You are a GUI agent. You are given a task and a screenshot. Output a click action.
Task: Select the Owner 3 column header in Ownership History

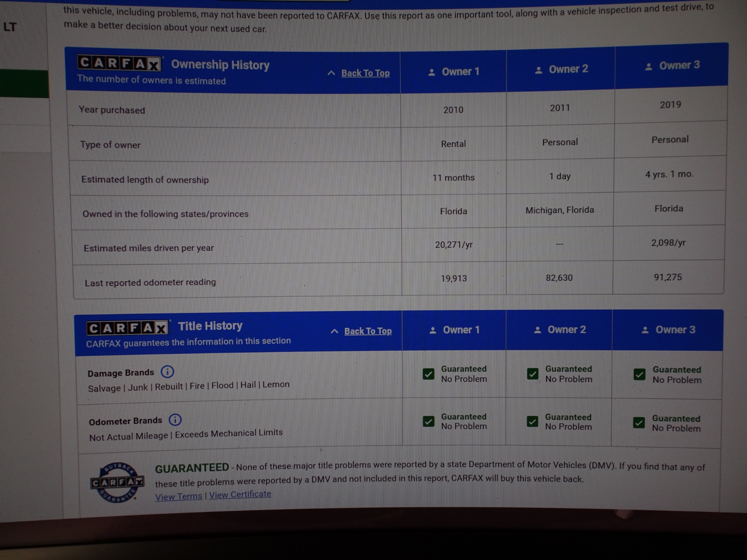[x=672, y=65]
